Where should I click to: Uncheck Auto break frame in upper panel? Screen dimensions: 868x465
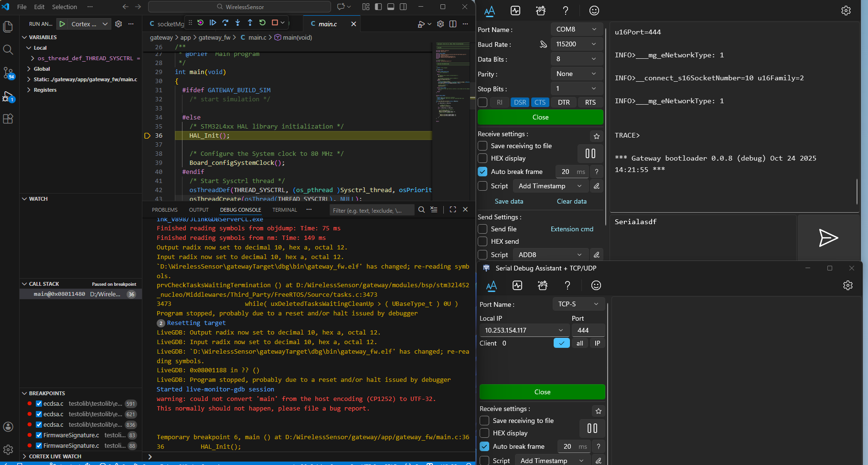(x=483, y=172)
